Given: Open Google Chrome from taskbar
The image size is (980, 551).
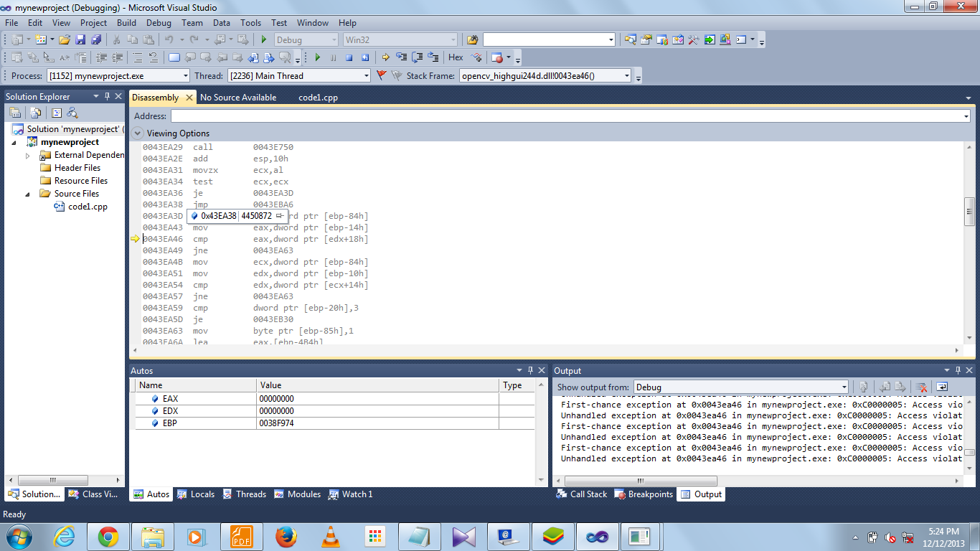Looking at the screenshot, I should pyautogui.click(x=108, y=536).
